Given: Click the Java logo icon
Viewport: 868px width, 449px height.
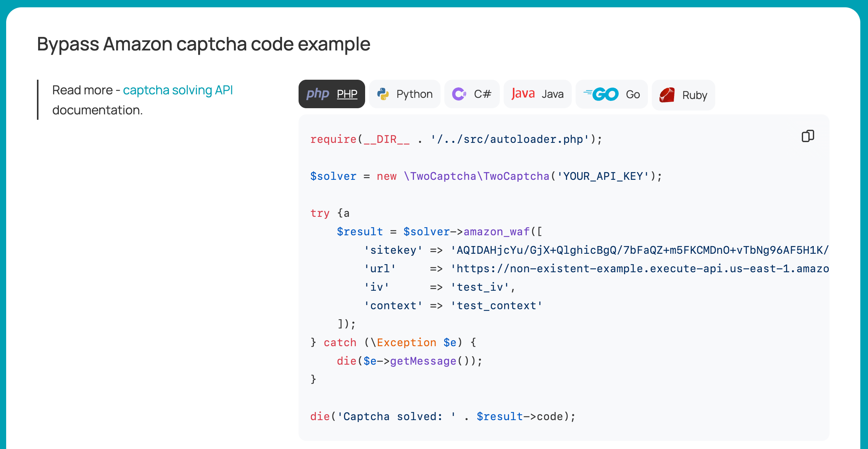Looking at the screenshot, I should (x=523, y=93).
